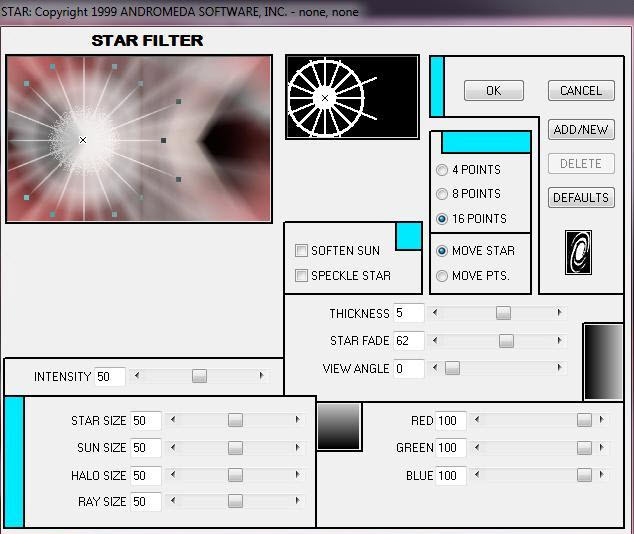Click the GREEN slider thumb
The image size is (634, 534).
584,447
